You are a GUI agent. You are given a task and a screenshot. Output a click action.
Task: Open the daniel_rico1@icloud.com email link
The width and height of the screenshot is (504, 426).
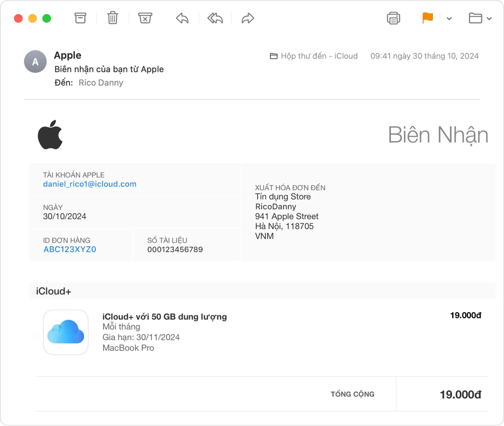(x=90, y=184)
